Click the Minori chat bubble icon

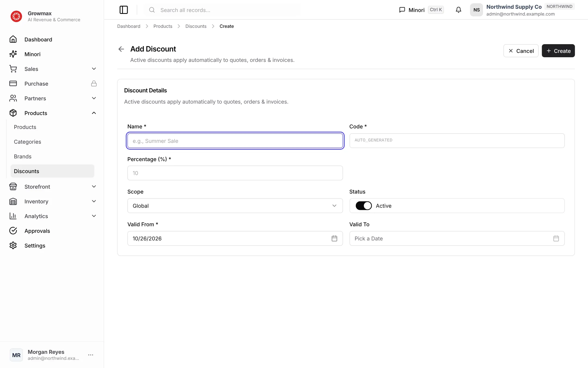(x=402, y=10)
